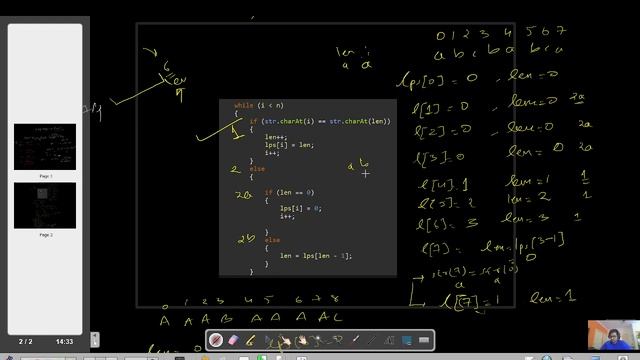Select the pink Eraser tool
The width and height of the screenshot is (640, 360).
point(233,340)
